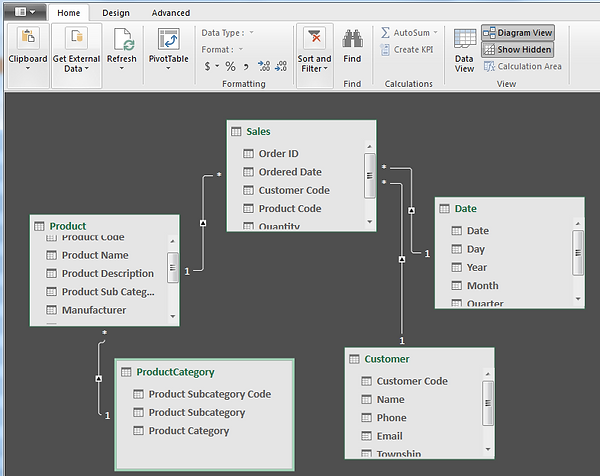
Task: Apply percent format
Action: pyautogui.click(x=230, y=66)
